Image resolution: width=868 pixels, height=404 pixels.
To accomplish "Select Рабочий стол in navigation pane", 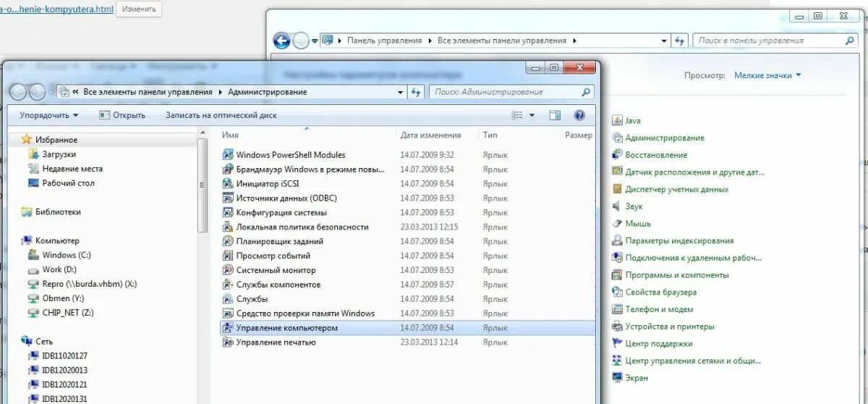I will 68,183.
